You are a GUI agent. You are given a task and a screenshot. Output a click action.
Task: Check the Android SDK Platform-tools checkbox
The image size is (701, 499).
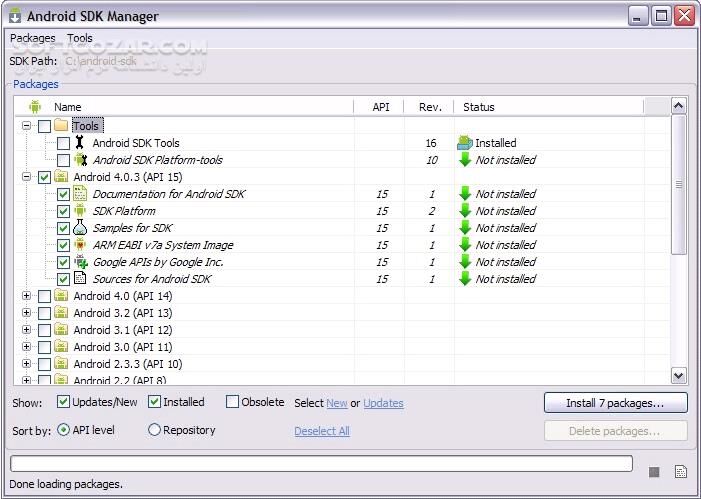[x=63, y=160]
